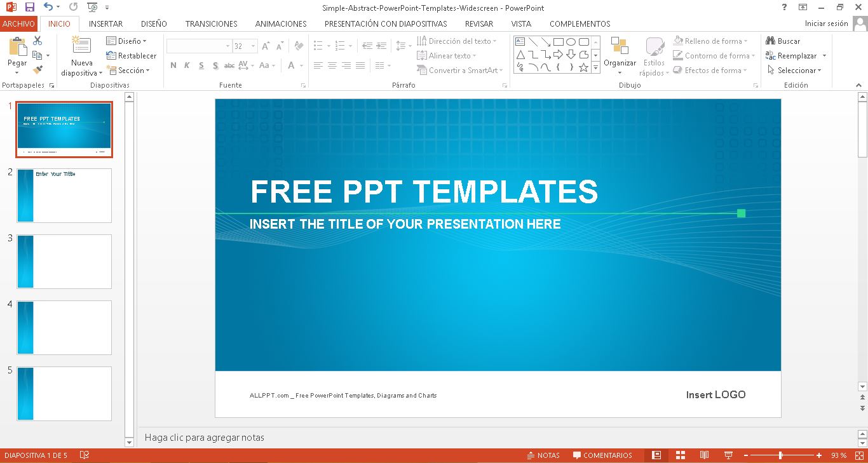This screenshot has width=868, height=463.
Task: Click the Copiar formato brush icon
Action: pyautogui.click(x=37, y=69)
